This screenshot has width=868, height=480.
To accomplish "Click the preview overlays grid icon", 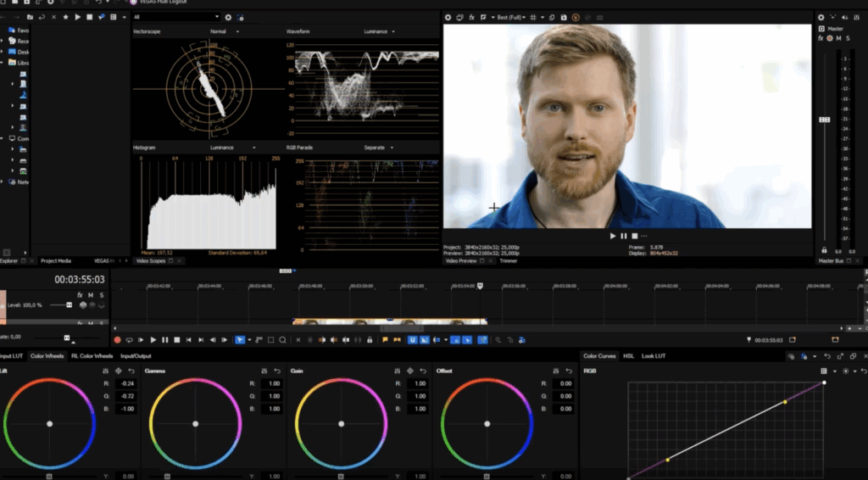I will tap(533, 18).
